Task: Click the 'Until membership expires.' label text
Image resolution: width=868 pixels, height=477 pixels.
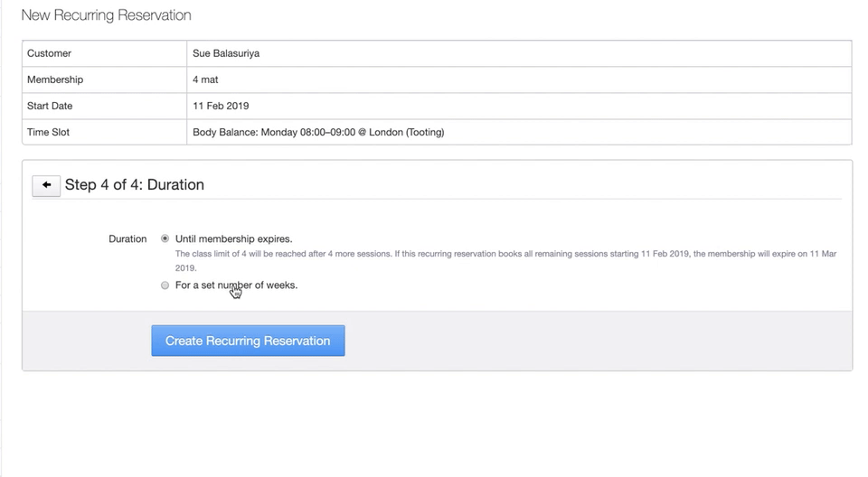Action: (x=233, y=238)
